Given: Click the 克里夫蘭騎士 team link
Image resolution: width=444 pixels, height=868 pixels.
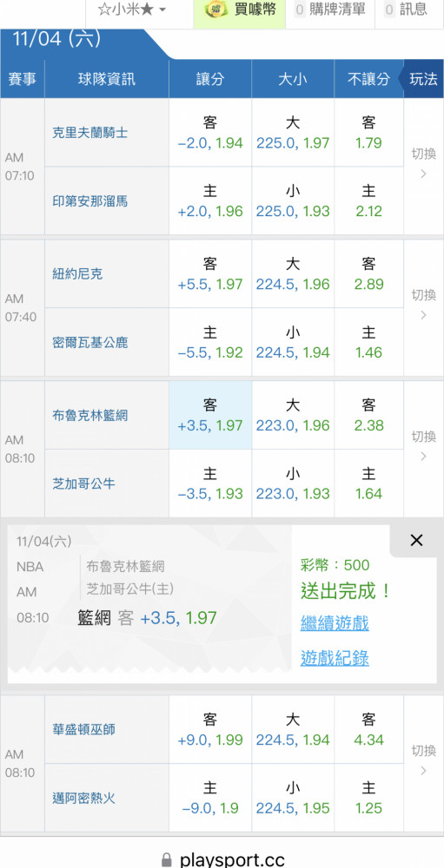Looking at the screenshot, I should (89, 133).
